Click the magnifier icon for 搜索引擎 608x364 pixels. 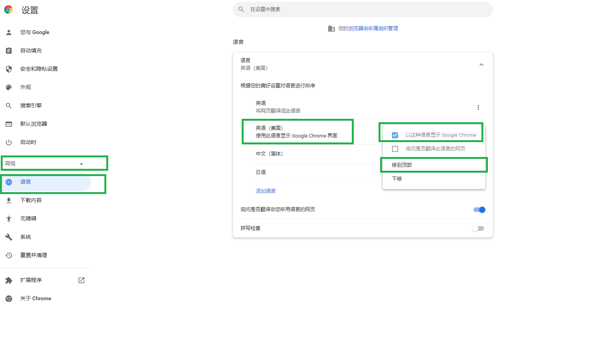(x=9, y=106)
